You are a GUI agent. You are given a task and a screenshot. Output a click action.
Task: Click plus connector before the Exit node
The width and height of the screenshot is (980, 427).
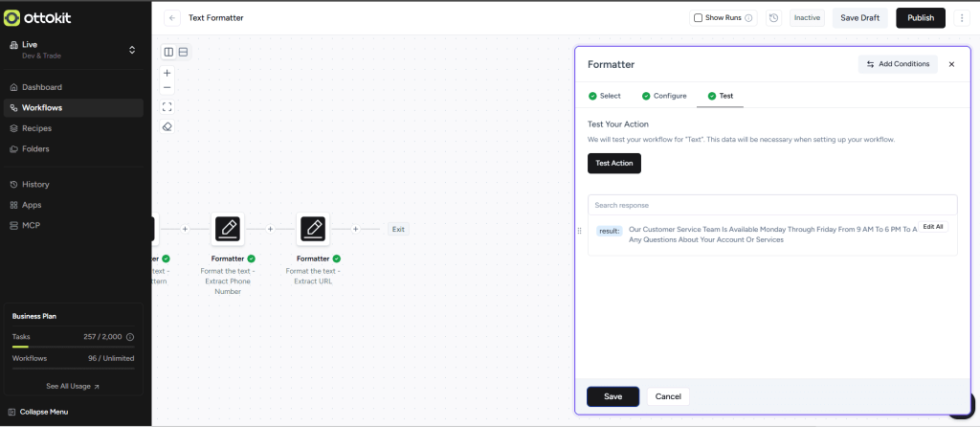[356, 229]
